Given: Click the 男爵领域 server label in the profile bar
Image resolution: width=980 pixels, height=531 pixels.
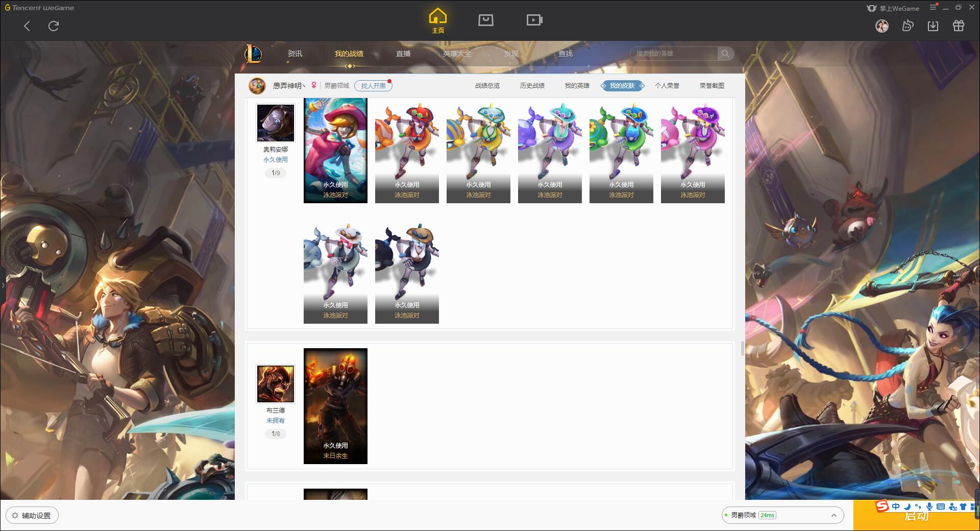Looking at the screenshot, I should pos(337,86).
